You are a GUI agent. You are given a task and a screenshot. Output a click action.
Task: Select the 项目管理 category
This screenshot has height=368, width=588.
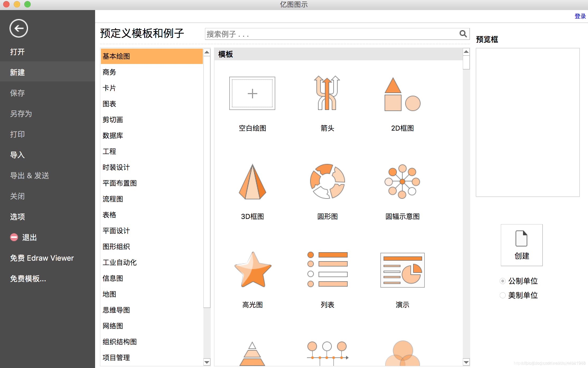click(x=152, y=357)
